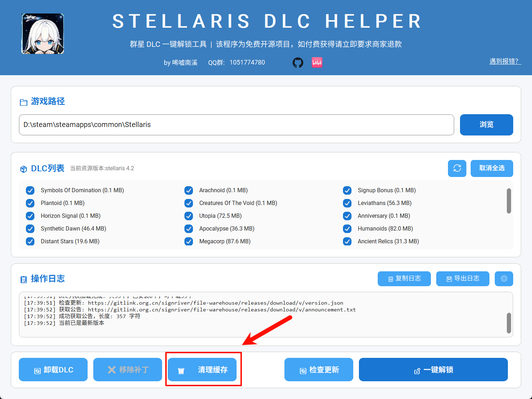
Task: Toggle Plantoid DLC checkbox
Action: click(x=30, y=203)
